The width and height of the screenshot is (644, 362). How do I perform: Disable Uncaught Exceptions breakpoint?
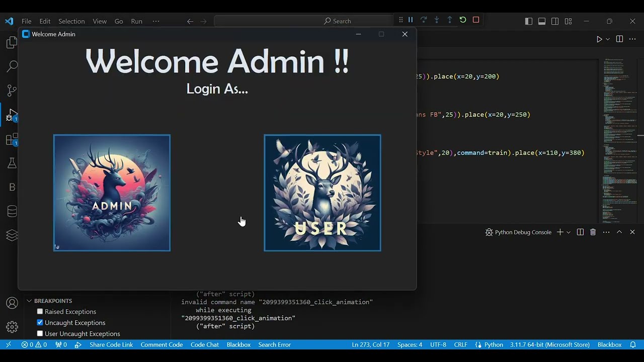pyautogui.click(x=40, y=323)
